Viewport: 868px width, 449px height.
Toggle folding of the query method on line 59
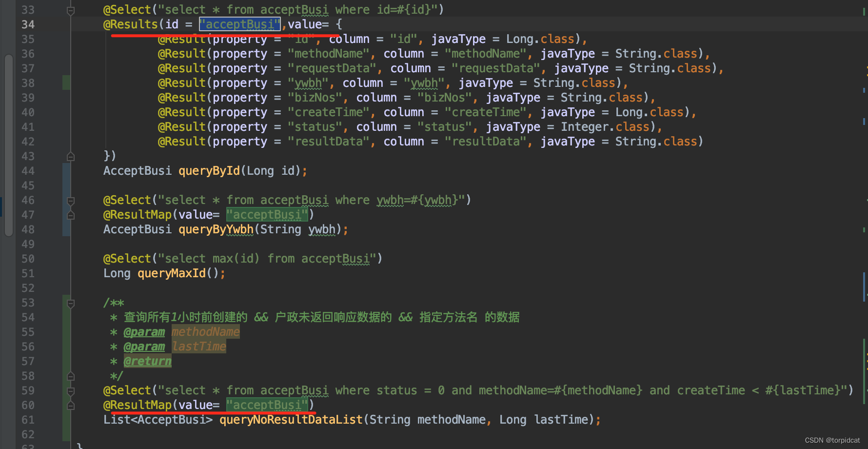point(71,390)
